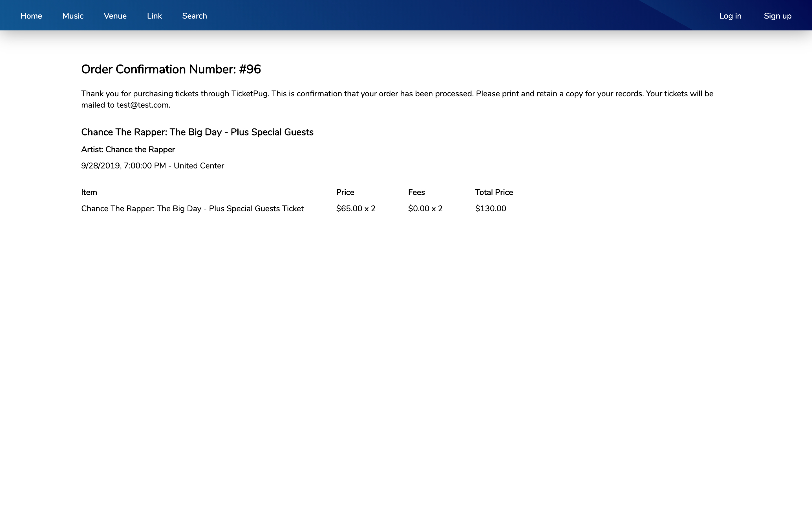Click the test@test.com email address

point(143,105)
